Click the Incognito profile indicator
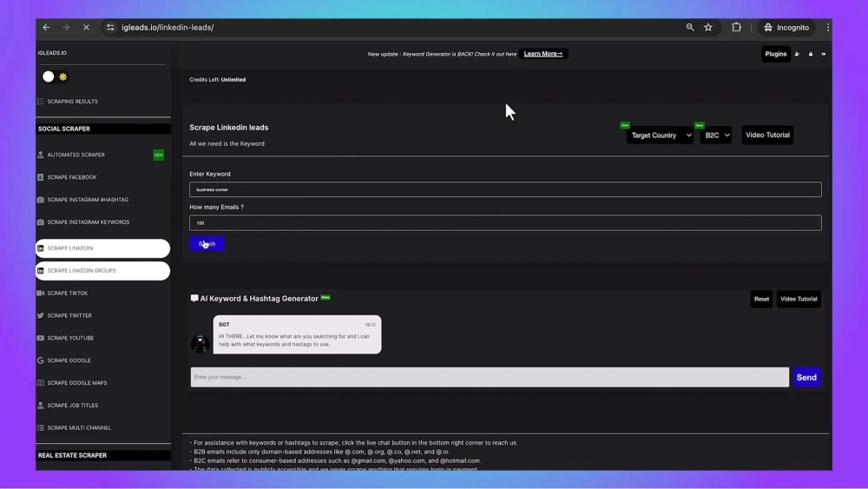Screen dimensions: 868x489 click(786, 27)
